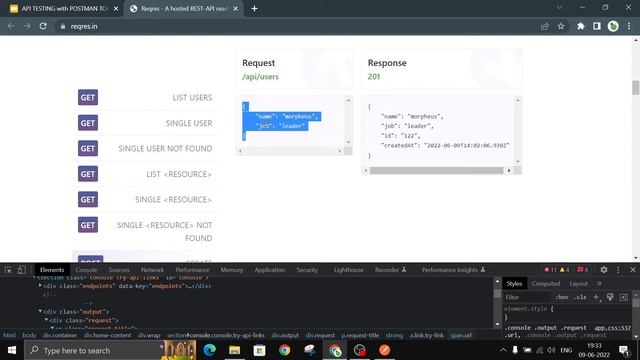Open a new browser tab
The height and width of the screenshot is (360, 640).
click(254, 9)
